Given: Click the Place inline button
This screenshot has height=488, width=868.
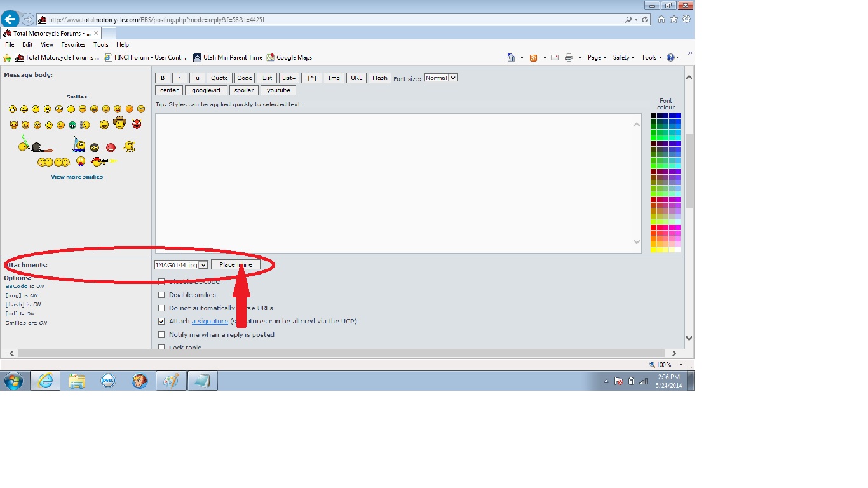Looking at the screenshot, I should coord(236,264).
